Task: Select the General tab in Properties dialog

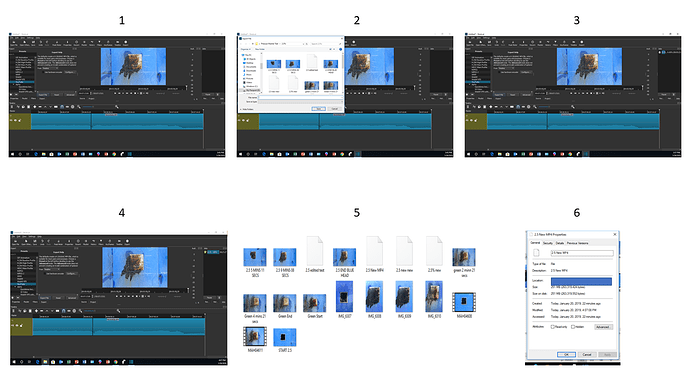Action: pyautogui.click(x=535, y=243)
